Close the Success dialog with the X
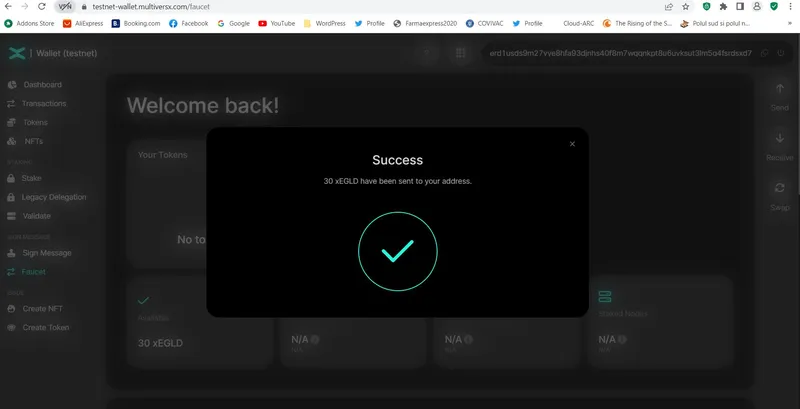 [572, 144]
